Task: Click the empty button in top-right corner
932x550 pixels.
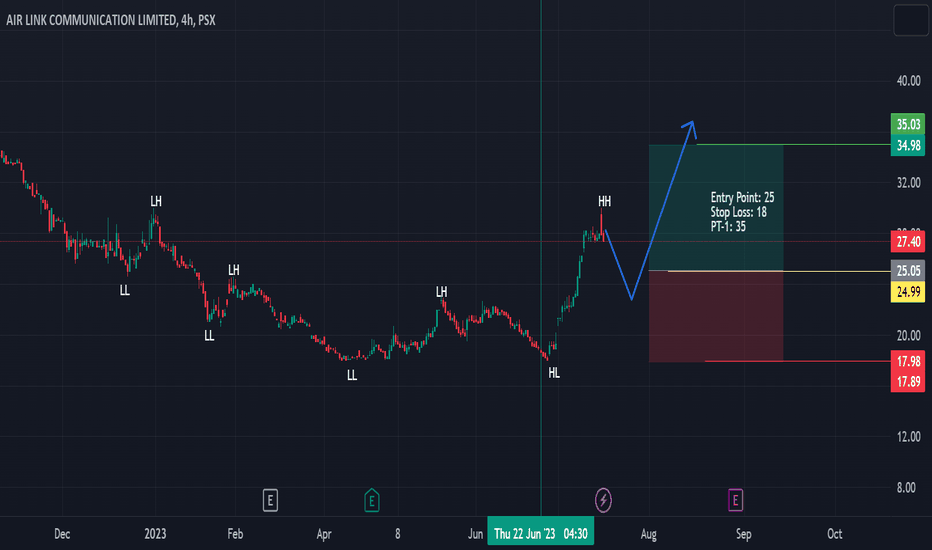Action: pos(911,20)
